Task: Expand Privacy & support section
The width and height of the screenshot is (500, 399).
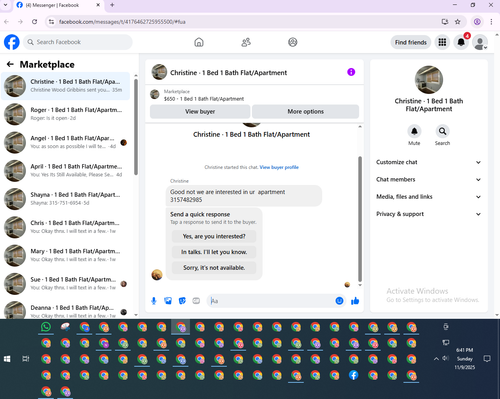Action: point(429,214)
